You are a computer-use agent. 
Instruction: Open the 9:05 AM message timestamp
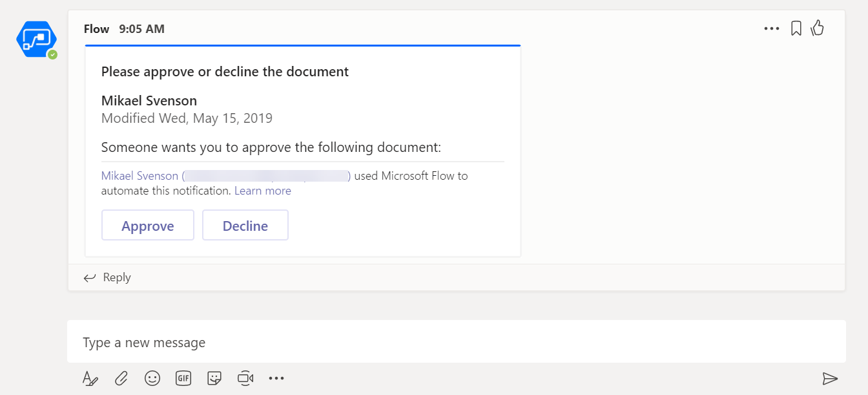coord(143,28)
